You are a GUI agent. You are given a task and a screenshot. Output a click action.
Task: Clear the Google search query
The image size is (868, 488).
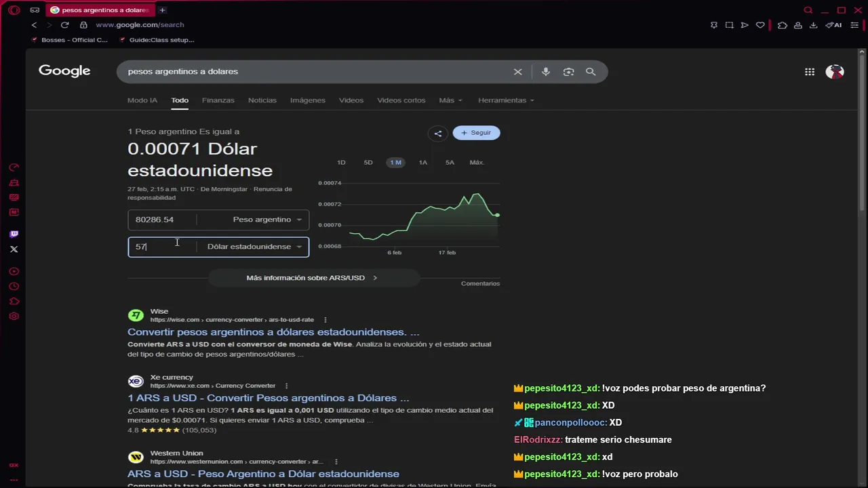518,72
